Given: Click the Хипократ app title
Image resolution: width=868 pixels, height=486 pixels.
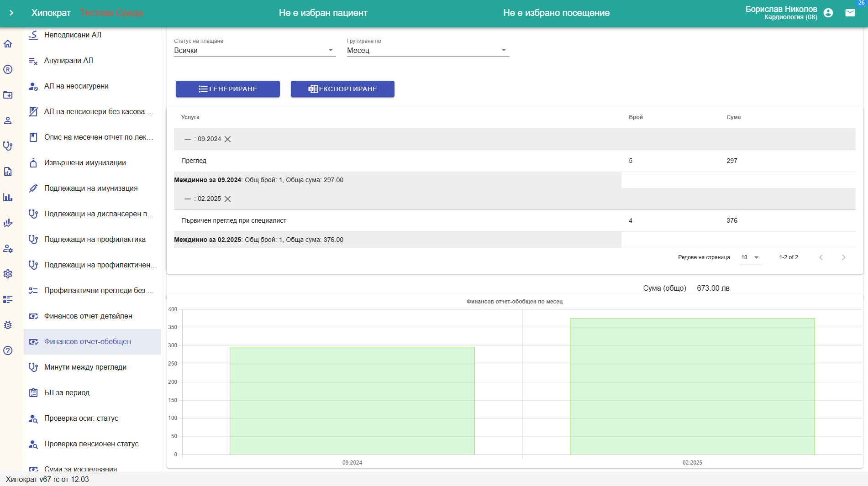Looking at the screenshot, I should pyautogui.click(x=51, y=13).
